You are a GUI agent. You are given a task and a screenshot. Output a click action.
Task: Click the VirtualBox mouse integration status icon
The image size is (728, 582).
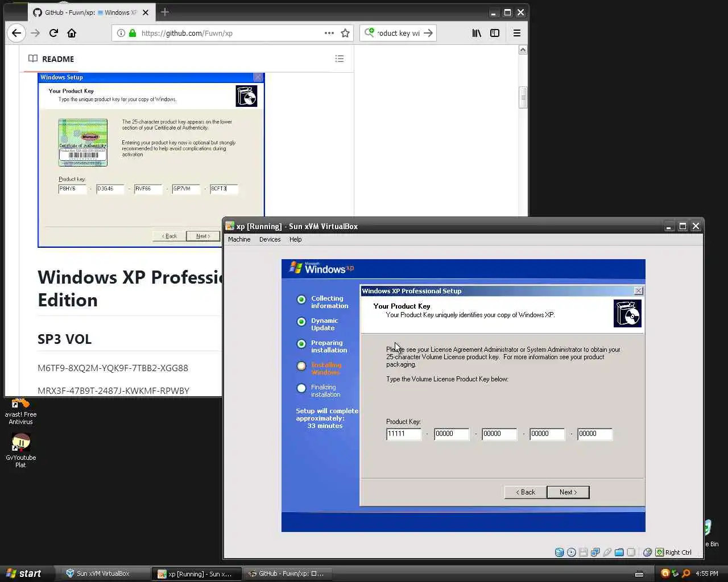[x=647, y=552]
